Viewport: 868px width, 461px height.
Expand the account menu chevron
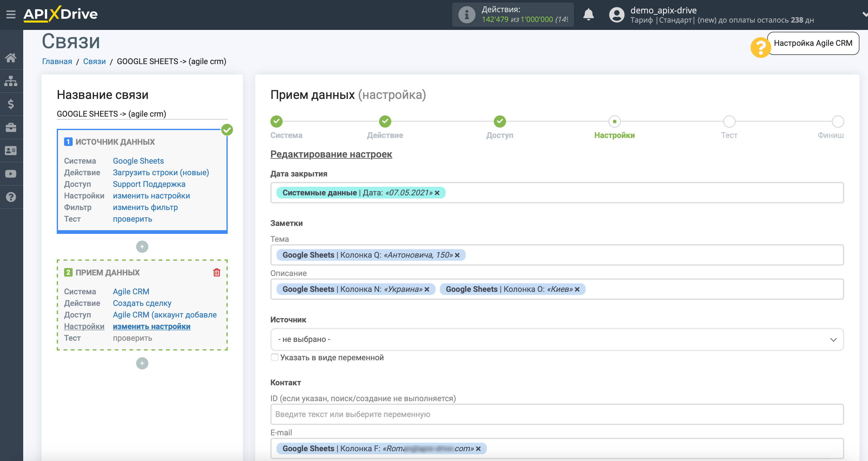pyautogui.click(x=865, y=14)
